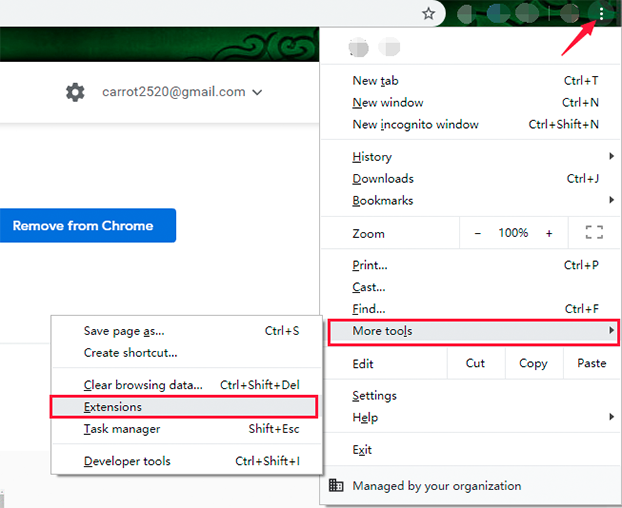Click the Remove from Chrome button
The height and width of the screenshot is (508, 622).
click(88, 225)
